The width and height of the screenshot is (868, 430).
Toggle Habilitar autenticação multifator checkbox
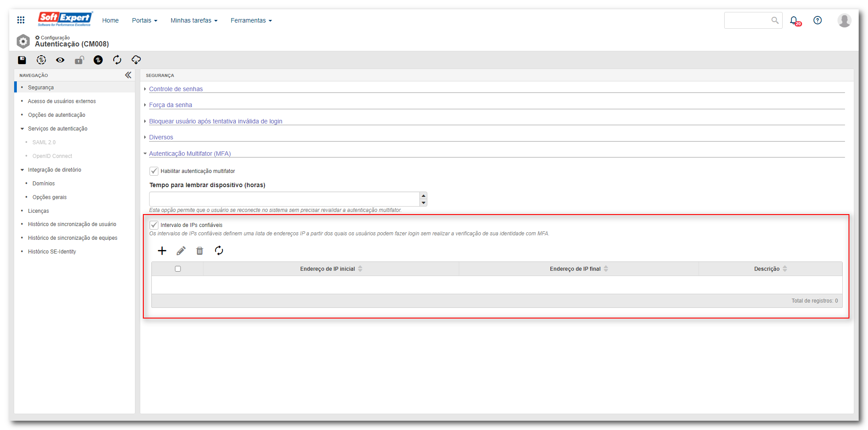154,171
